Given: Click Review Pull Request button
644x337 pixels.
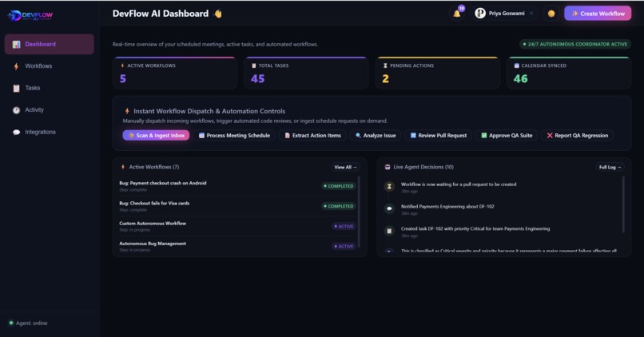Looking at the screenshot, I should click(438, 136).
